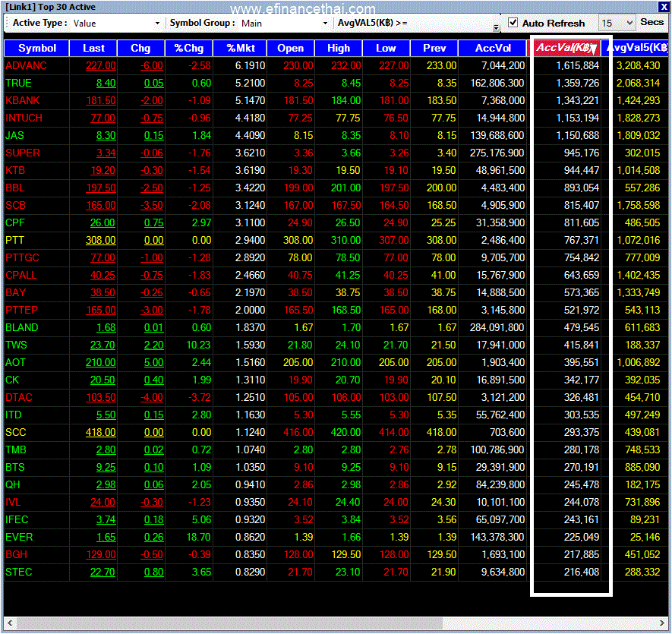Open the AvgVAL5 filter dropdown arrow

click(x=497, y=27)
